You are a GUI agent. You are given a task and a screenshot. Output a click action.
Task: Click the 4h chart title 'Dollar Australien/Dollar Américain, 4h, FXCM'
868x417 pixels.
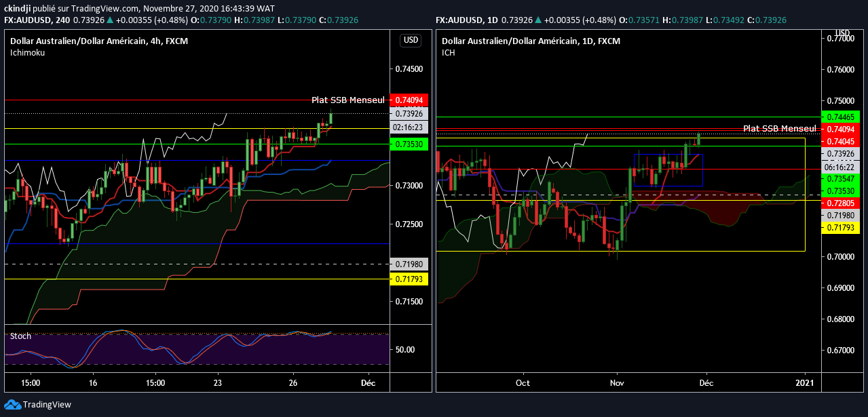[99, 41]
